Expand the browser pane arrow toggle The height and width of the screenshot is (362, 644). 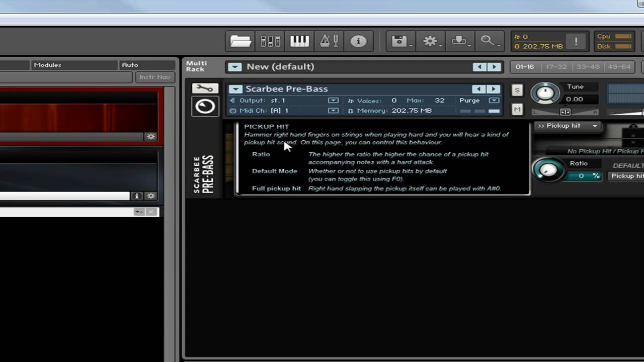tap(139, 212)
